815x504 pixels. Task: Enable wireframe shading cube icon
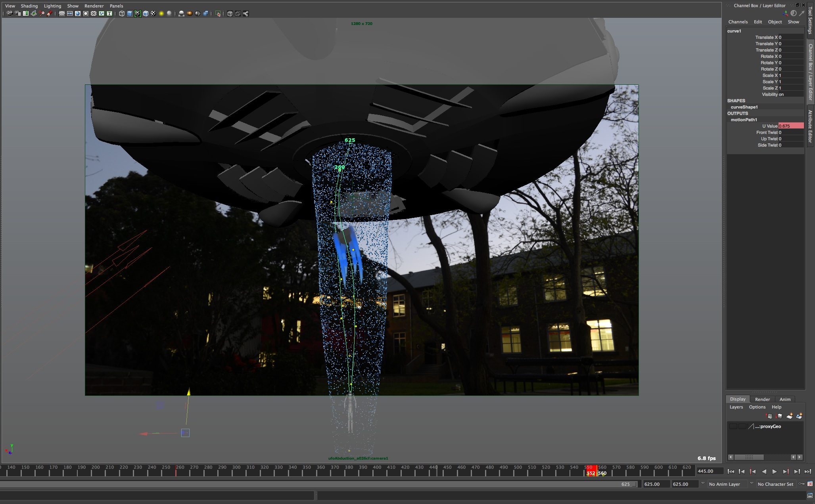click(x=122, y=13)
